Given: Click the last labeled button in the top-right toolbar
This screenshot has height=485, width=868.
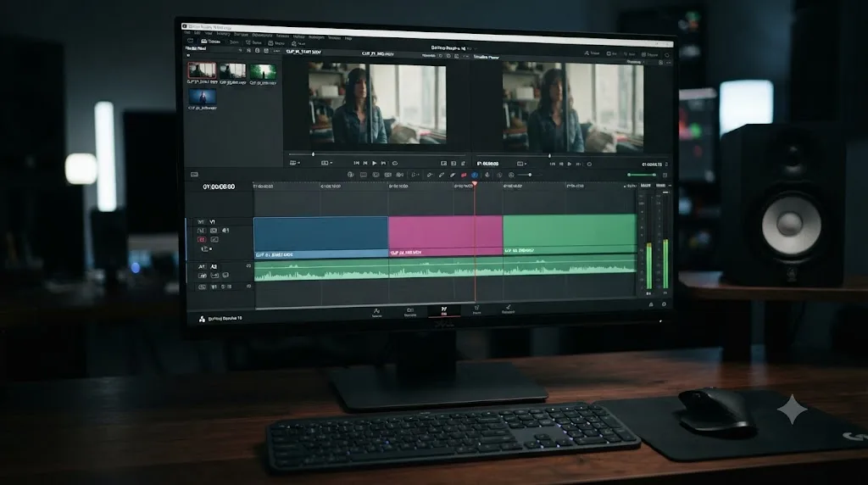Looking at the screenshot, I should click(650, 54).
